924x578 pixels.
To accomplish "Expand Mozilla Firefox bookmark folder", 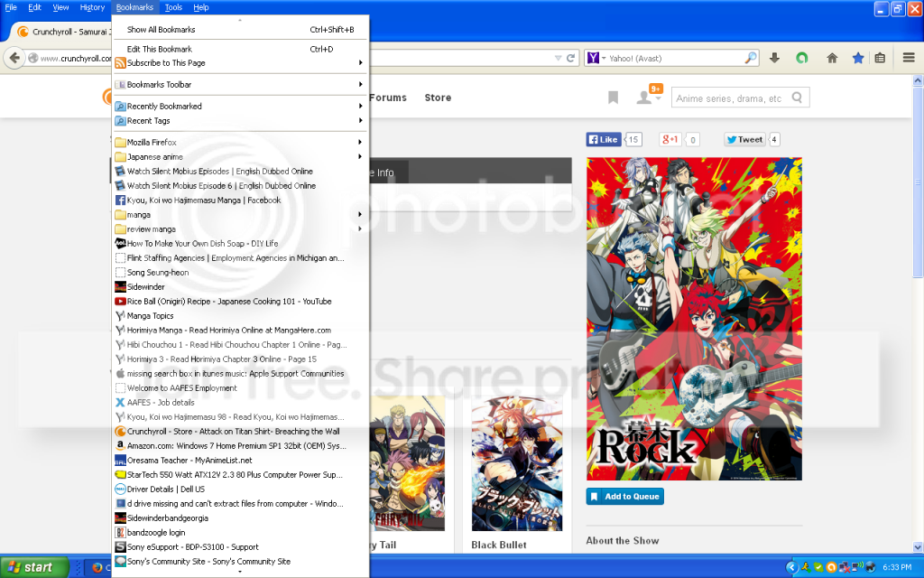I will point(240,142).
